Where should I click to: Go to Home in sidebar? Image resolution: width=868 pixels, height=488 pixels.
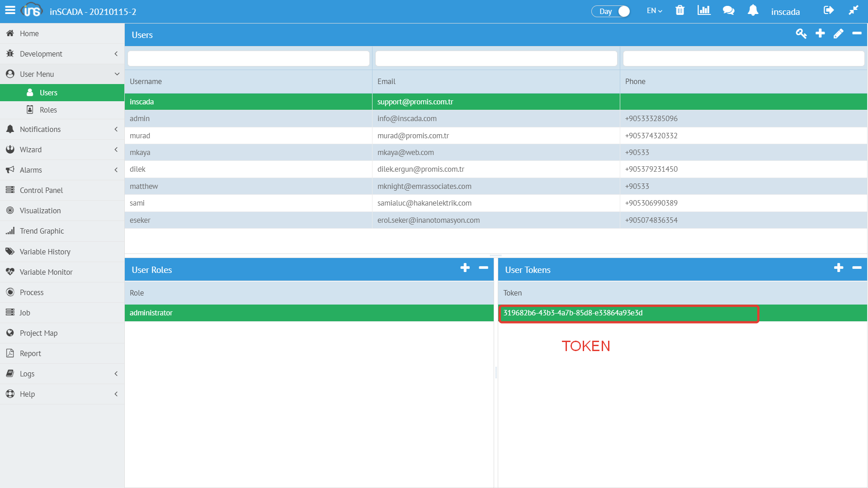(62, 33)
